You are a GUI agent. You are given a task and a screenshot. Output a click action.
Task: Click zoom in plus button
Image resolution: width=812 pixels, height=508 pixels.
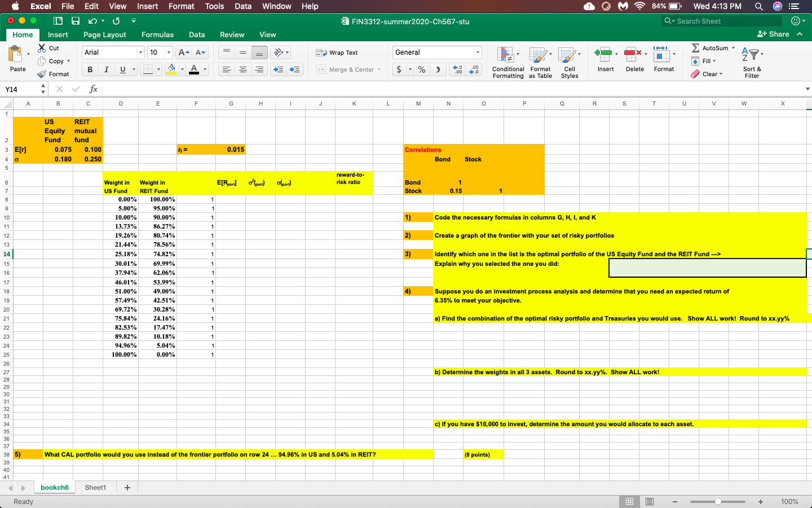[761, 501]
